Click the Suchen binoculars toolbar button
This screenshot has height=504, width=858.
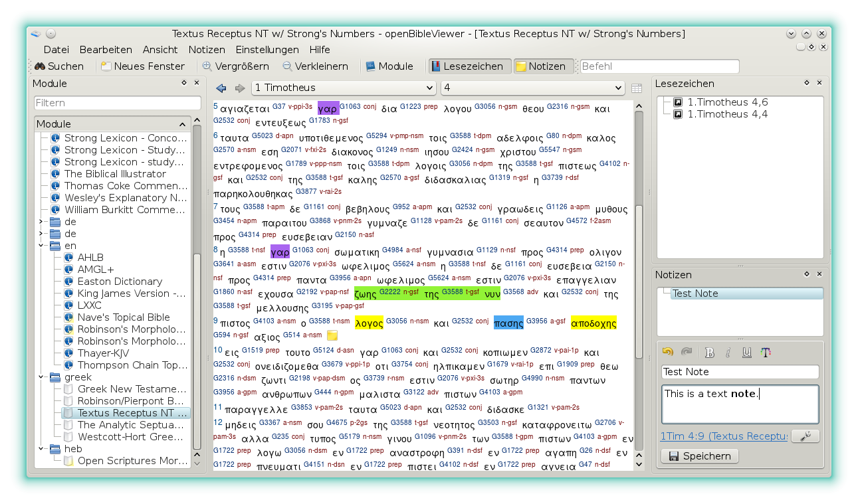click(x=59, y=66)
